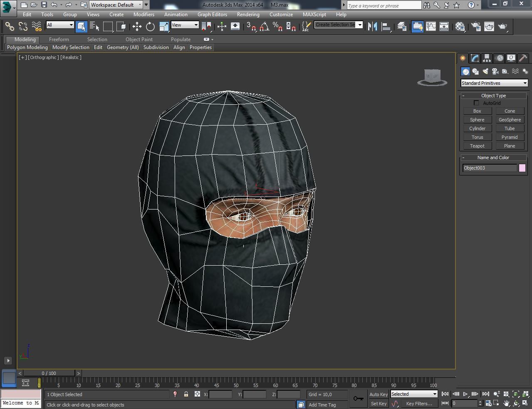This screenshot has width=532, height=409.
Task: Open the Graph Editors menu
Action: (212, 14)
